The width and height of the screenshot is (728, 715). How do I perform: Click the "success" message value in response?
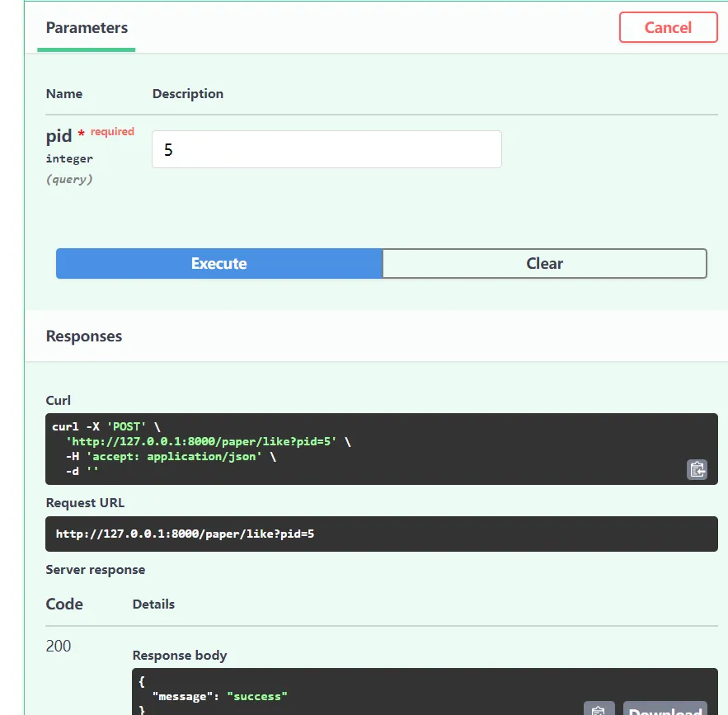(x=256, y=696)
